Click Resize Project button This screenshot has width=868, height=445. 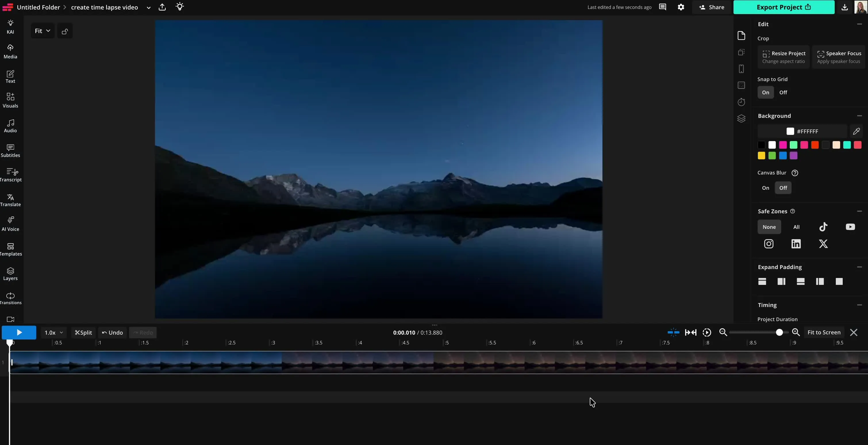[784, 57]
